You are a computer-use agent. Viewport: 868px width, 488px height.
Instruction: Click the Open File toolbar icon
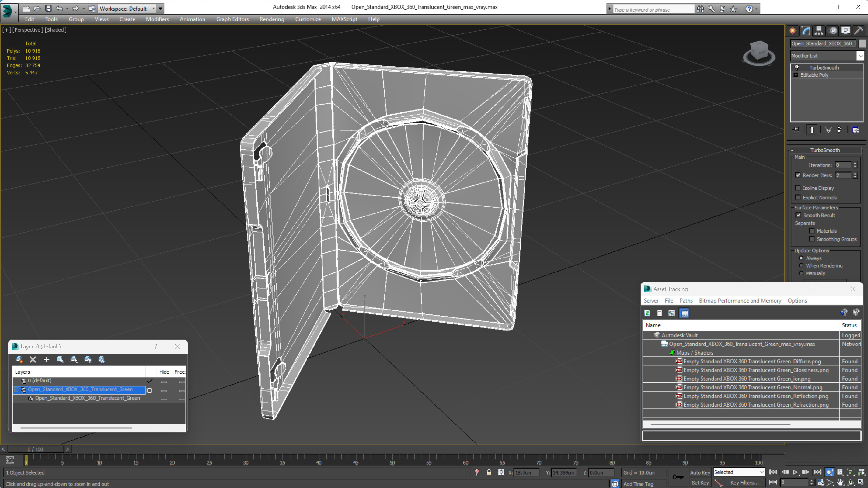coord(37,9)
